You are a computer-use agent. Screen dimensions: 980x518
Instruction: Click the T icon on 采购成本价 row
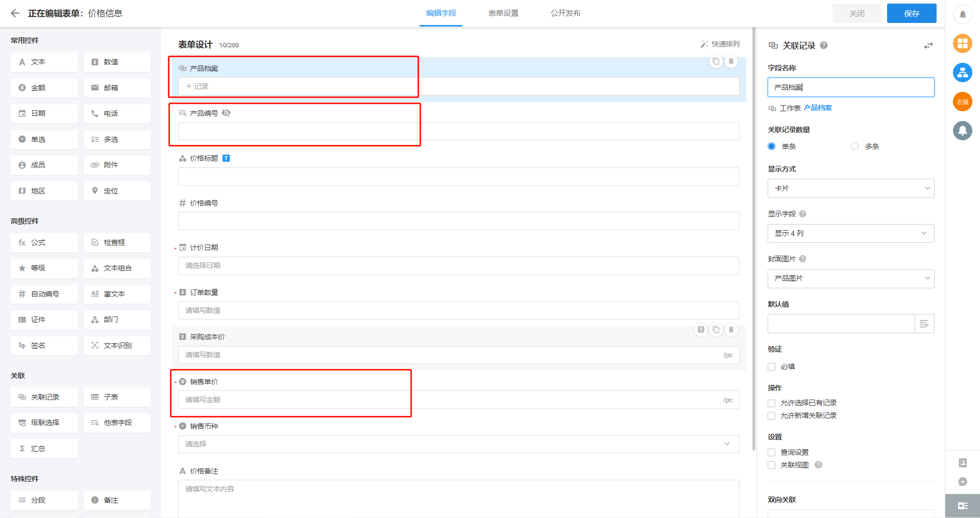701,330
